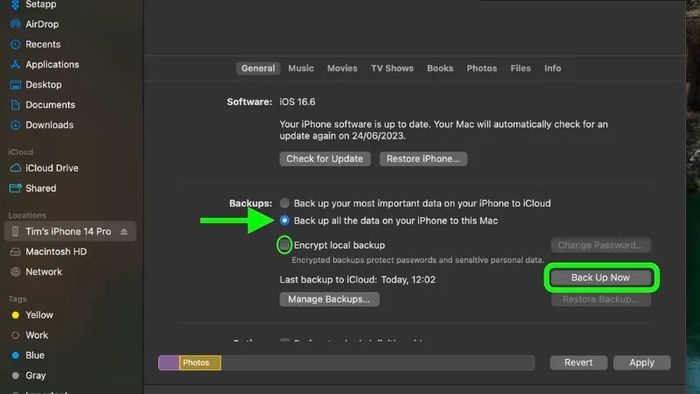Click the Work tag circle

[x=15, y=335]
